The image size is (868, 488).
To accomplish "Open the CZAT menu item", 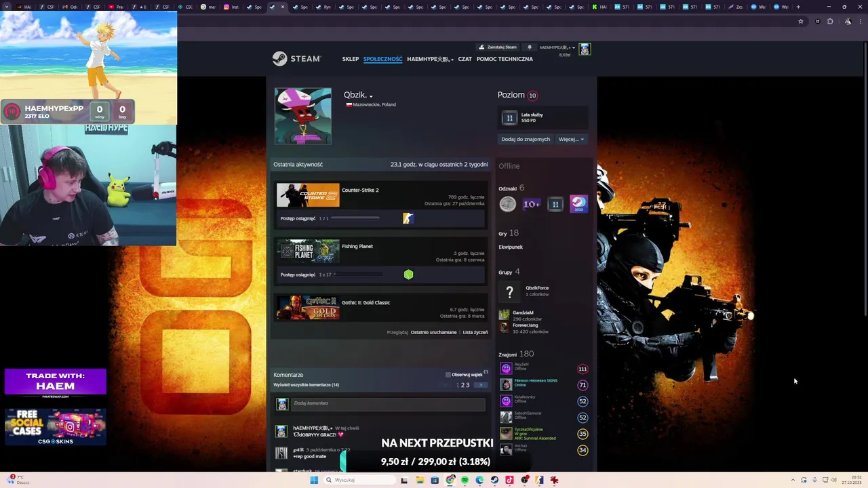I will click(465, 59).
